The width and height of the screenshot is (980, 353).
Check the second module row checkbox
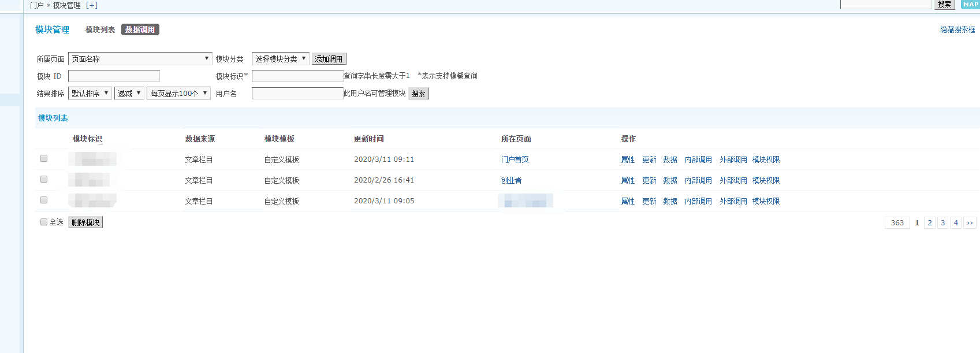(44, 179)
